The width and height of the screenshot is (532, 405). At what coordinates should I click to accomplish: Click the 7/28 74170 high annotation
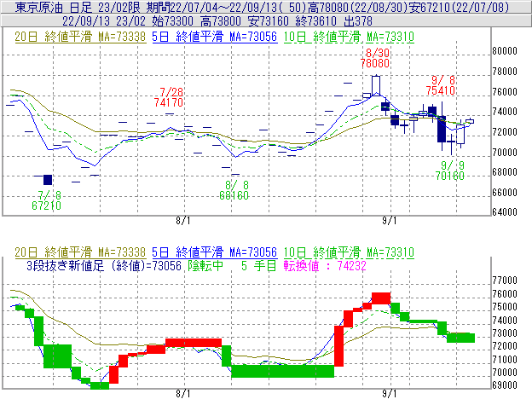click(x=169, y=97)
